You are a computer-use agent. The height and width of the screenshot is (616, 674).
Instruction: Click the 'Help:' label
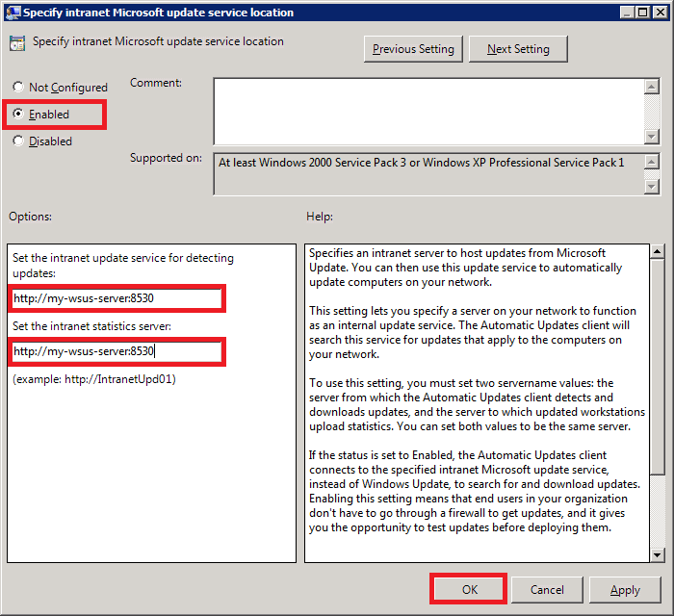pos(320,217)
